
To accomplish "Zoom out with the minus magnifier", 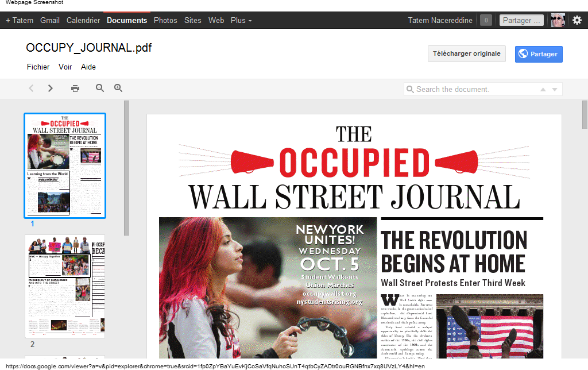I will click(x=99, y=88).
